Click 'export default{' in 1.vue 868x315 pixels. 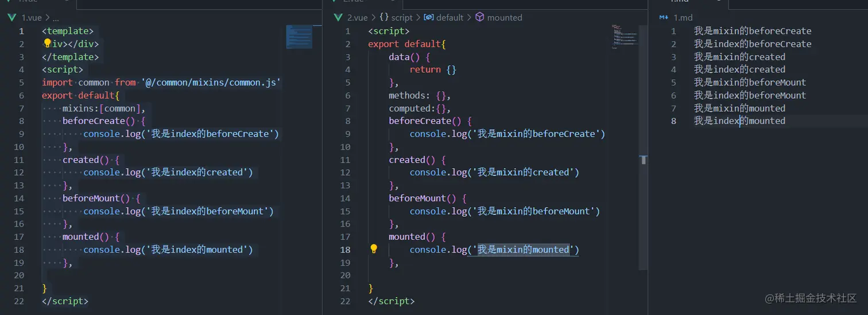coord(80,95)
